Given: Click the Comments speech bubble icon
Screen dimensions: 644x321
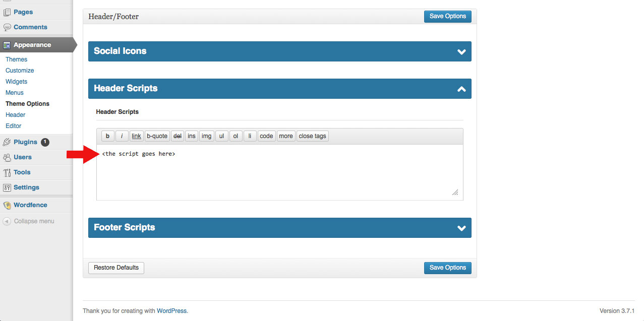Looking at the screenshot, I should click(7, 27).
